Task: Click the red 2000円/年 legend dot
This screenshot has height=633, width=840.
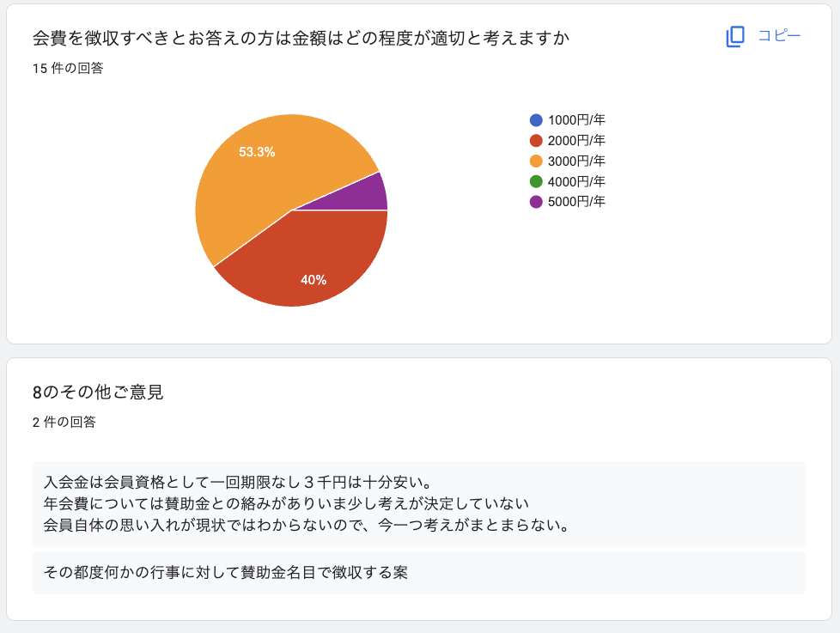Action: click(x=537, y=141)
